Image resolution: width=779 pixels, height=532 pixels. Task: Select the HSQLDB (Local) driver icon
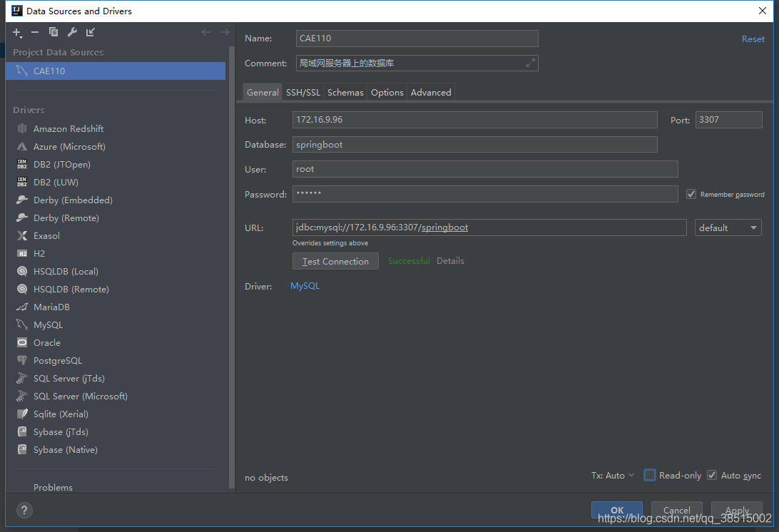click(22, 271)
